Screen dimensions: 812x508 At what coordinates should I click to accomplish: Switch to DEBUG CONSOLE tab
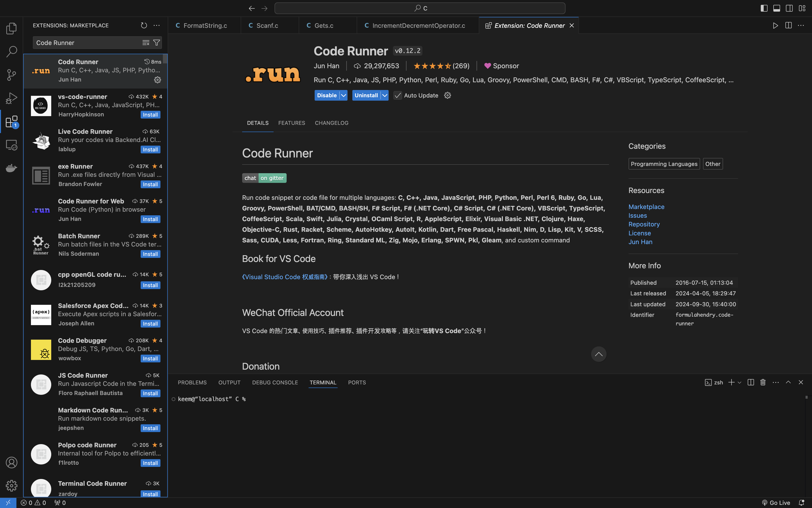click(275, 382)
